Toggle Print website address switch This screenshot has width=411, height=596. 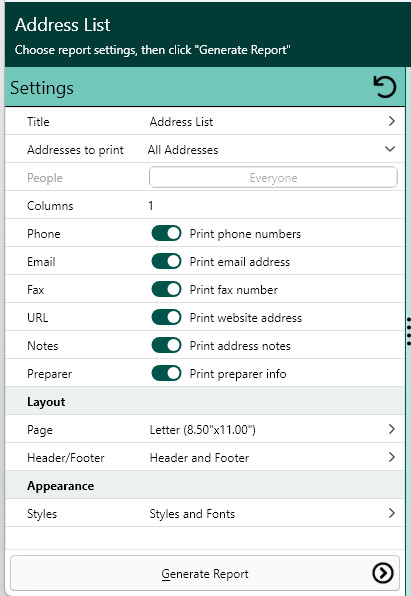tap(166, 317)
